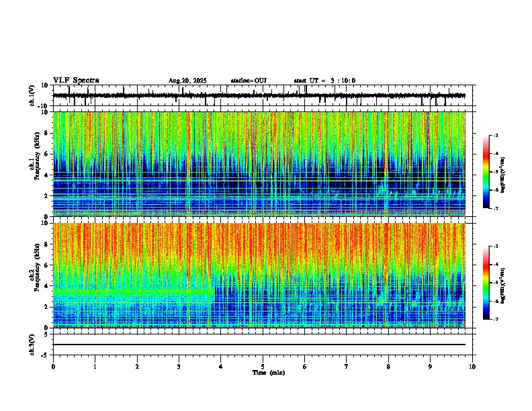Click the "ch.1(V)" waveform axis label

(x=32, y=95)
